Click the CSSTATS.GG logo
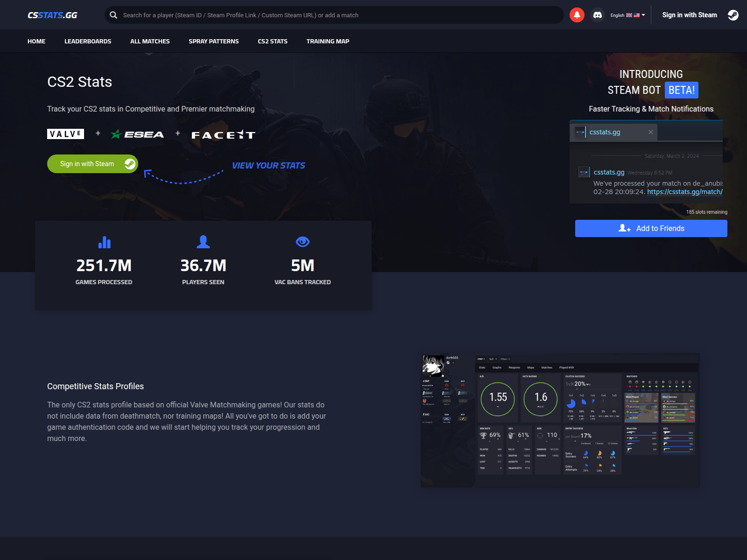Image resolution: width=747 pixels, height=560 pixels. coord(52,15)
